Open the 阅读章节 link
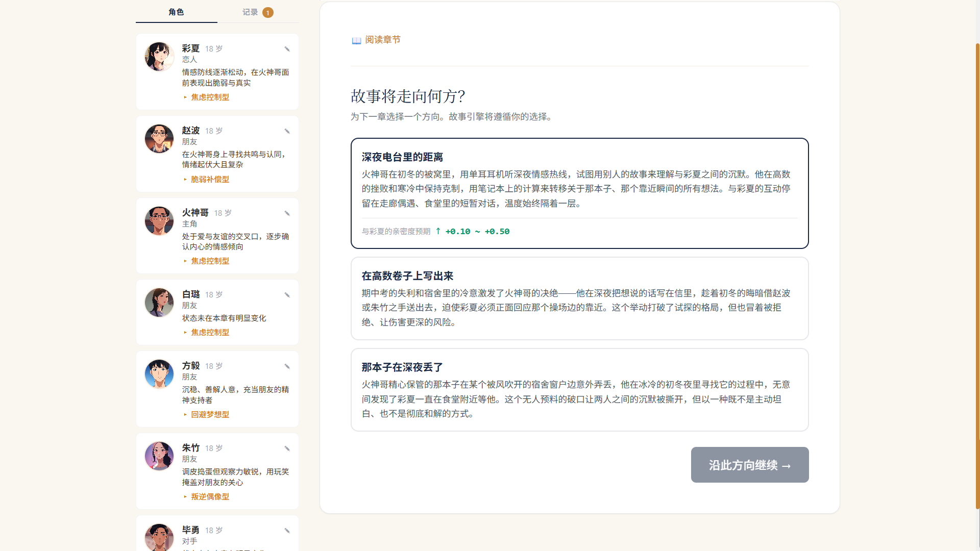The height and width of the screenshot is (551, 980). (x=376, y=40)
